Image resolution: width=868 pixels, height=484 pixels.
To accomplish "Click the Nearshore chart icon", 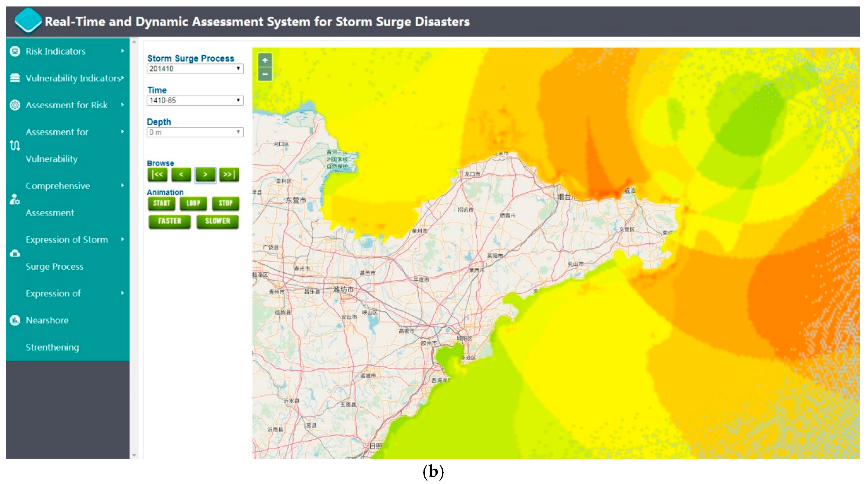I will [x=15, y=320].
